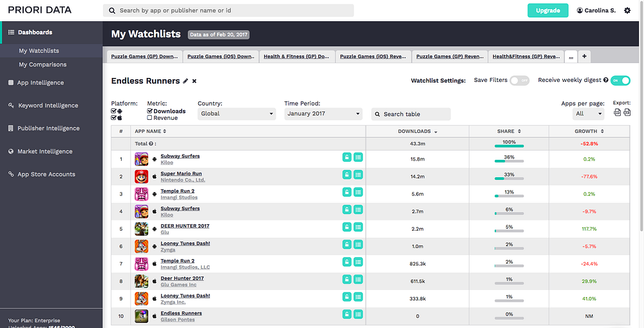Open the Carolina S. user menu
The height and width of the screenshot is (328, 644).
pyautogui.click(x=596, y=10)
